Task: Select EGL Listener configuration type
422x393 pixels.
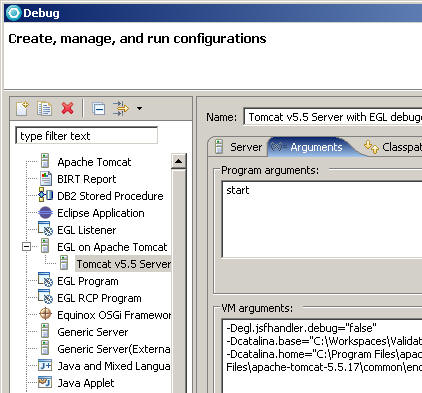Action: coord(87,230)
